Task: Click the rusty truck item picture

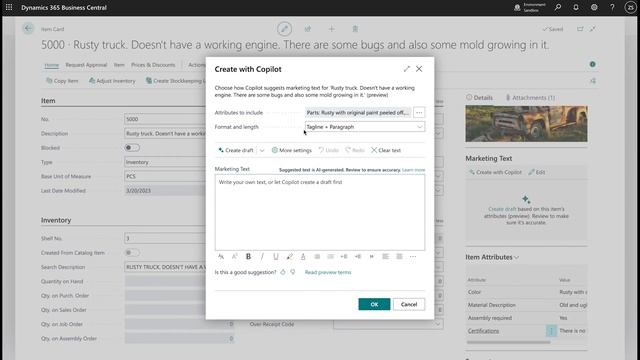Action: (527, 124)
